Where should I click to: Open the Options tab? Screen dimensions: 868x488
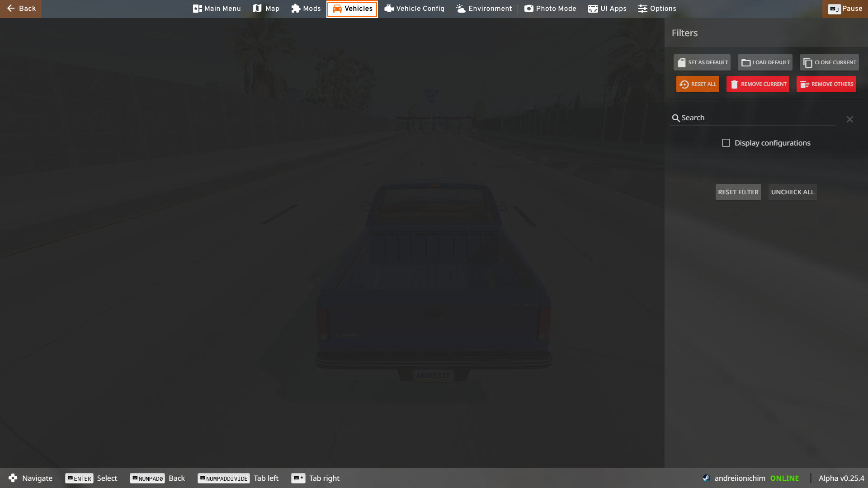(657, 9)
